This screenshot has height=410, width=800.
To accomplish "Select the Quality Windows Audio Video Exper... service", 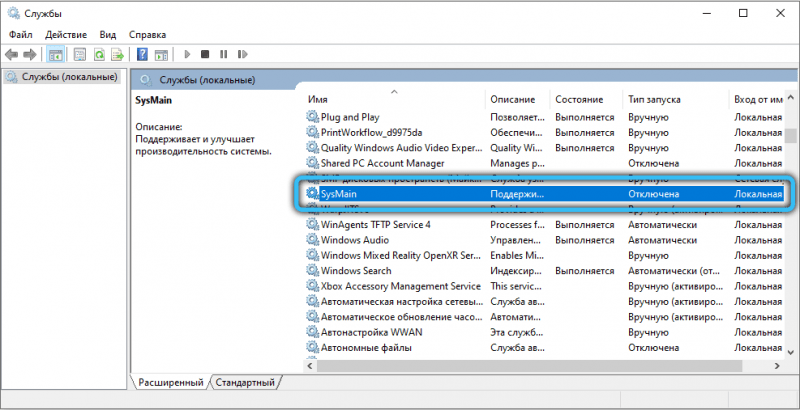I will (x=402, y=148).
